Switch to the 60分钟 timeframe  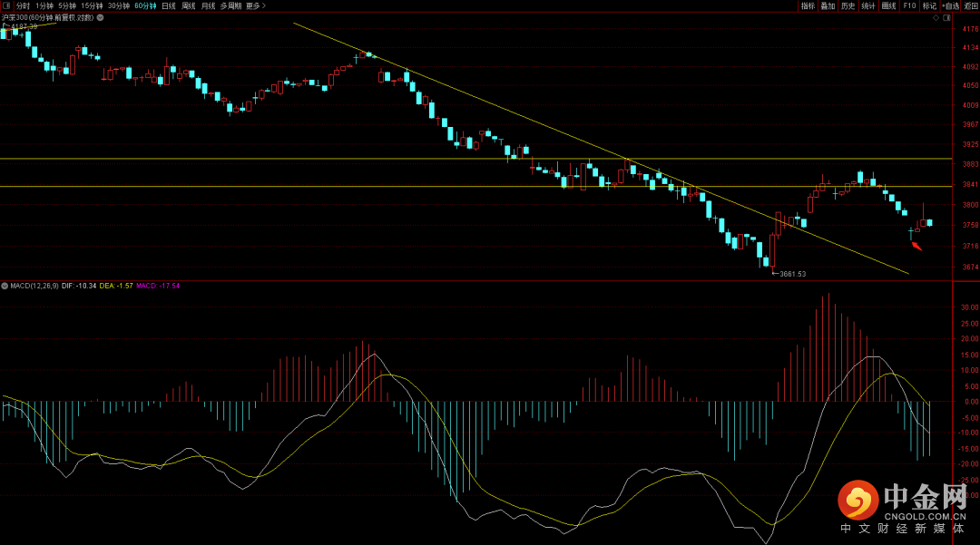145,5
